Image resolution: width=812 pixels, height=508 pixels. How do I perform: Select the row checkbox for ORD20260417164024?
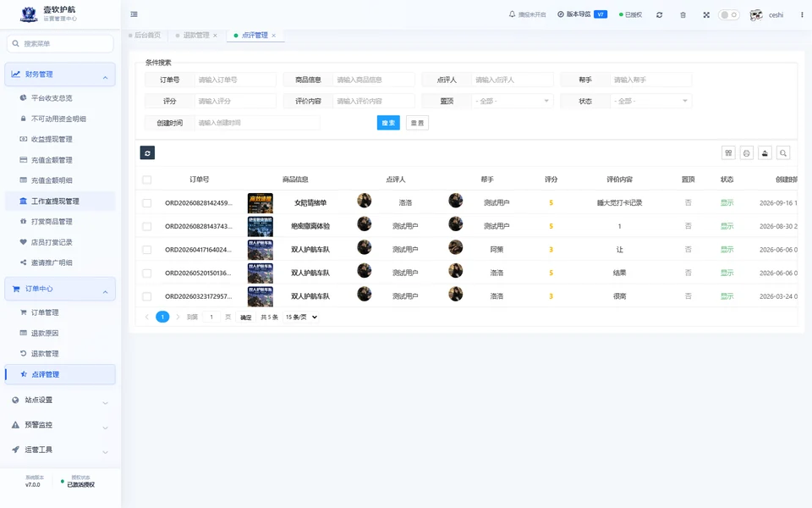click(x=147, y=250)
